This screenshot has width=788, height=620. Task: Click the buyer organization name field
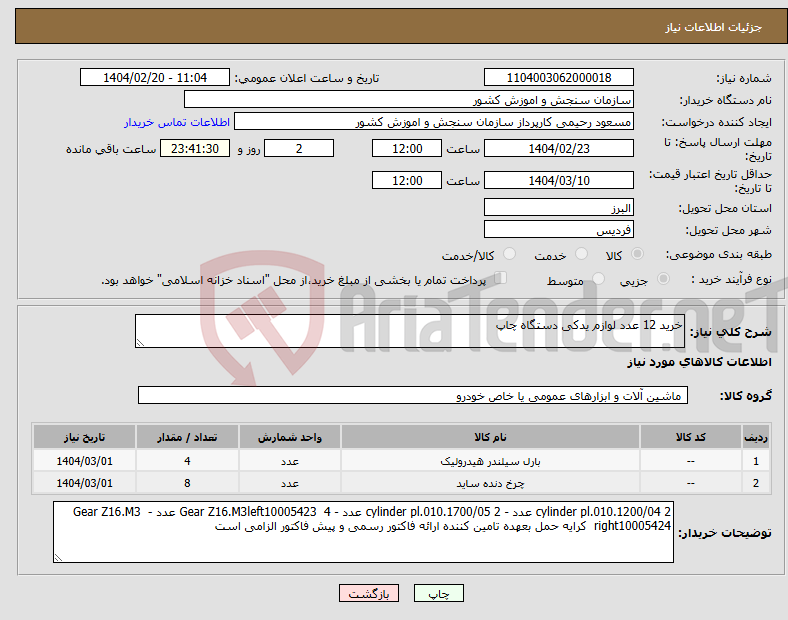coord(409,99)
